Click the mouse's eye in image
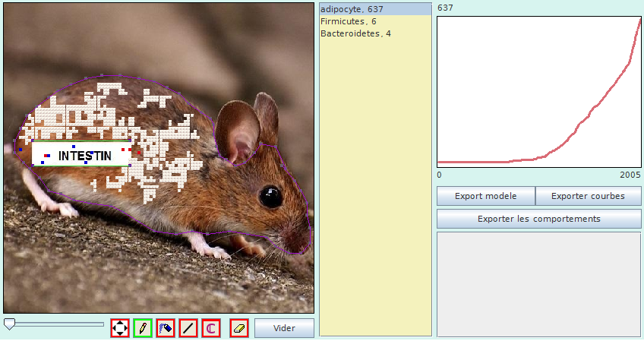644x341 pixels. tap(270, 196)
